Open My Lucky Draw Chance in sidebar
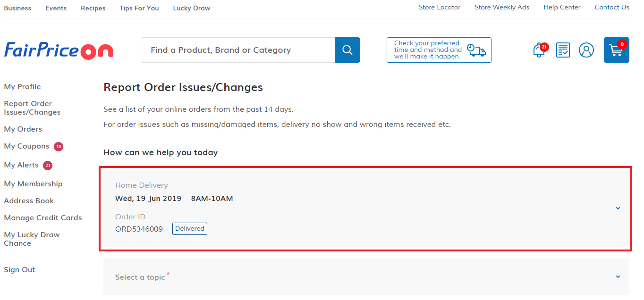 (32, 239)
